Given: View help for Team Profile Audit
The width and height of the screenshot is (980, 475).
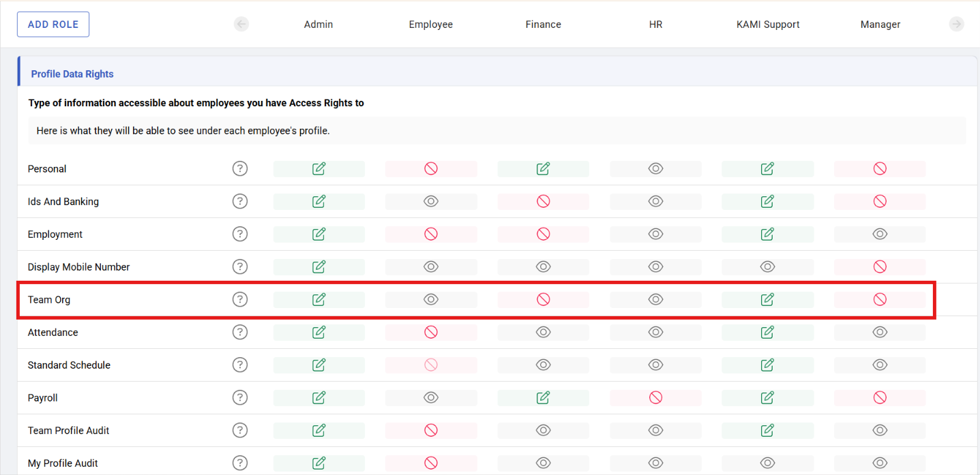Looking at the screenshot, I should click(240, 430).
